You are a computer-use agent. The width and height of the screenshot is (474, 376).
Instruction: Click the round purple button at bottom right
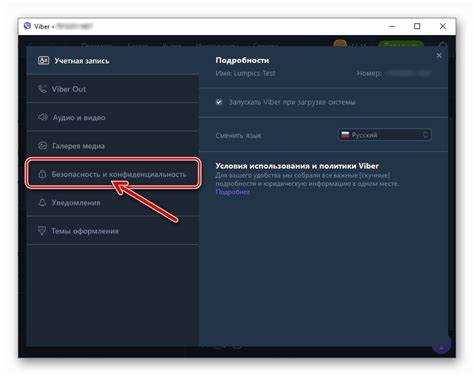point(441,347)
